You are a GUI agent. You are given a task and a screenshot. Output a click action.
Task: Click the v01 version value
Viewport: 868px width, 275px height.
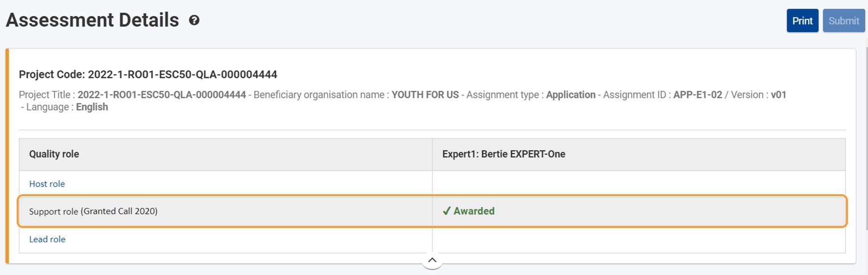(x=778, y=95)
